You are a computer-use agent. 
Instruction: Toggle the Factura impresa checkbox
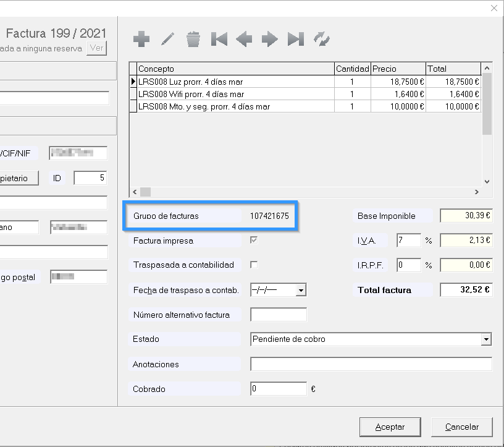point(254,240)
